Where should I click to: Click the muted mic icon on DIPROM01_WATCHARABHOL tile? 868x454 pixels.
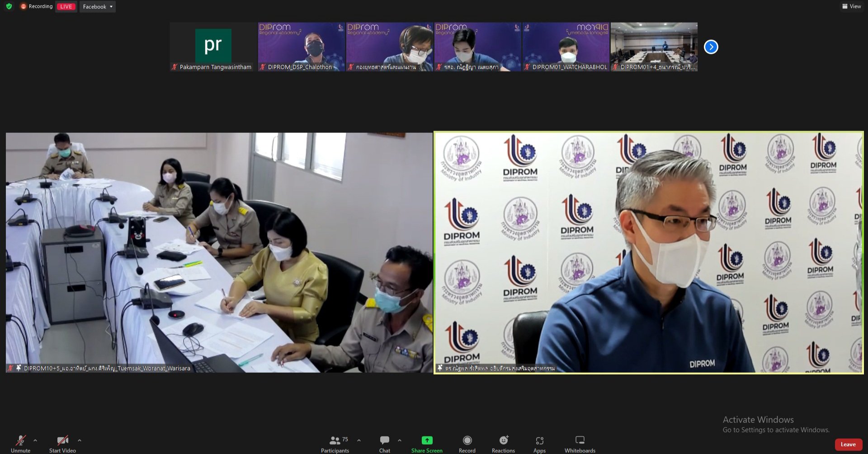coord(527,67)
